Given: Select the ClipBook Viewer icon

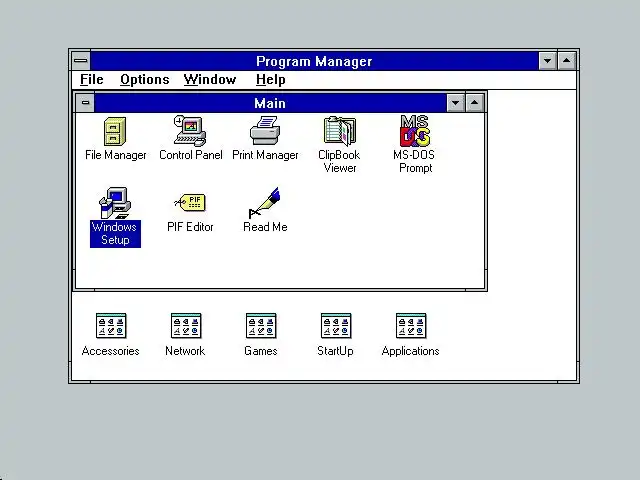Looking at the screenshot, I should tap(340, 131).
